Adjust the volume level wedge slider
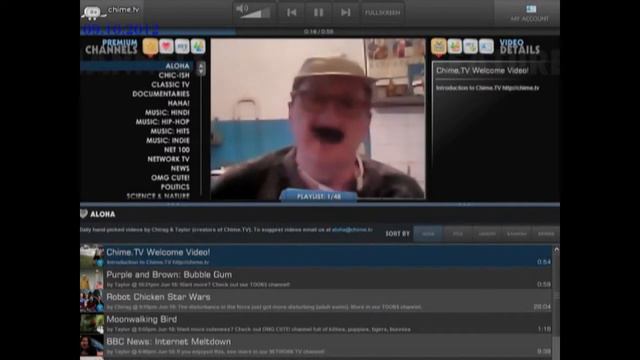This screenshot has height=360, width=640. click(x=257, y=13)
